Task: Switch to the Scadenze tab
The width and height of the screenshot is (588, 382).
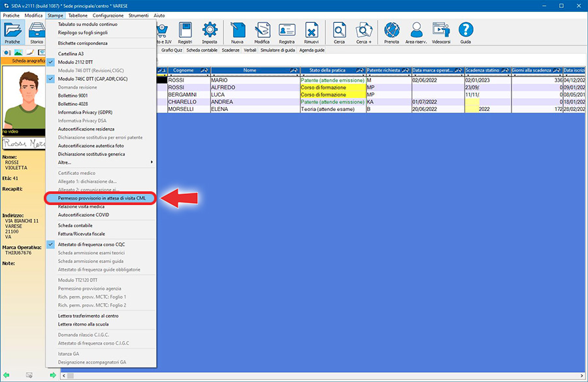Action: pyautogui.click(x=230, y=50)
